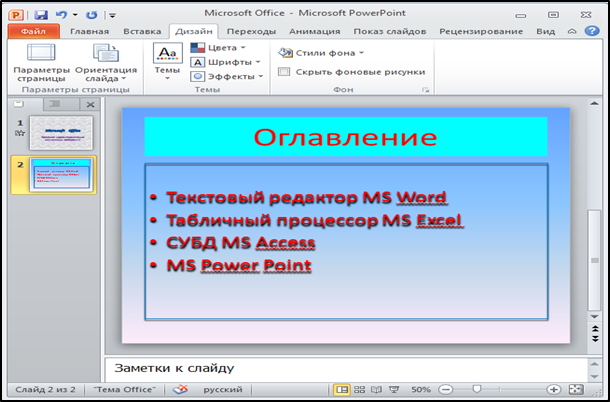Open the Вид tab

tap(546, 32)
